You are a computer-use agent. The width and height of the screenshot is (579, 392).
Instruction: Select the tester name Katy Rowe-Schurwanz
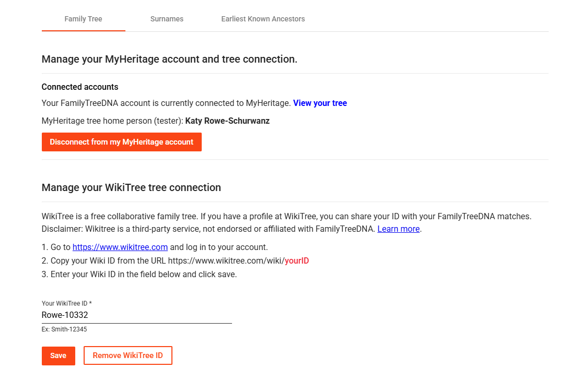(227, 121)
